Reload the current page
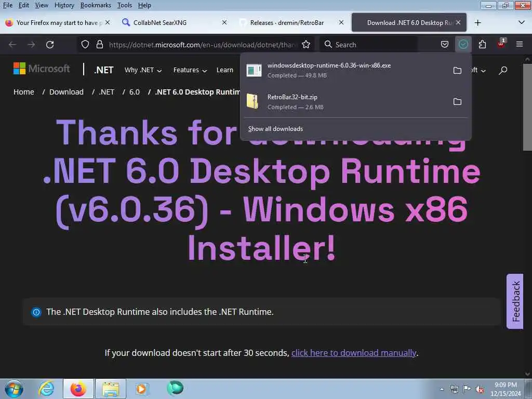The height and width of the screenshot is (399, 532). (50, 45)
